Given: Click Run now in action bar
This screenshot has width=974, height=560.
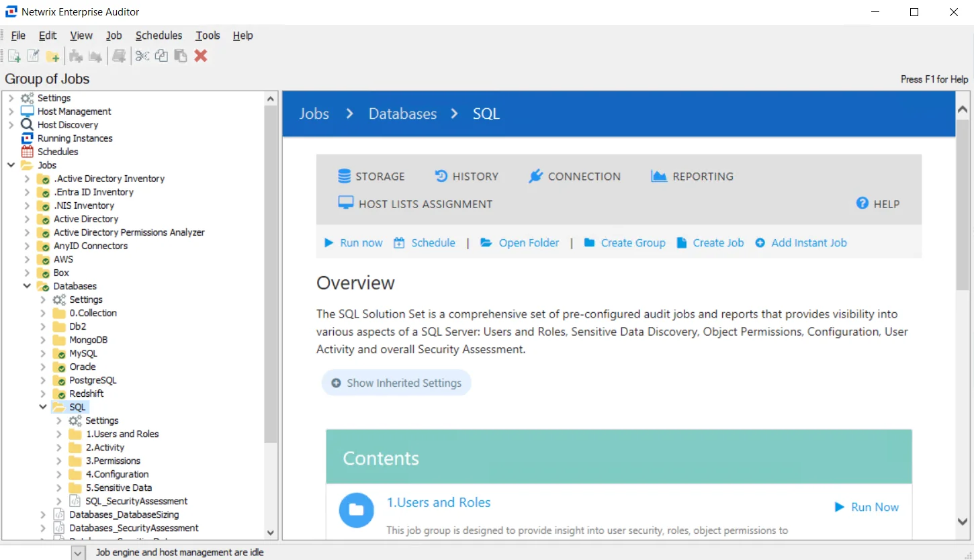Looking at the screenshot, I should click(353, 243).
